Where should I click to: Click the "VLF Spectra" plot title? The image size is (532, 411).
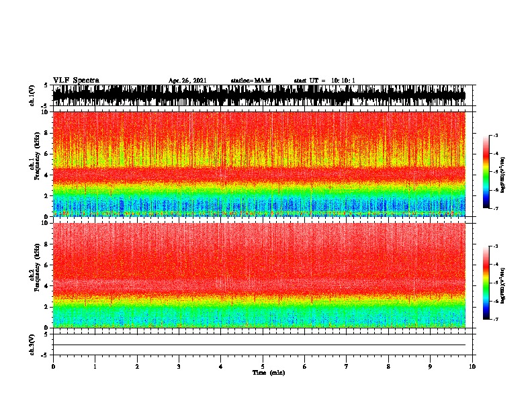[x=76, y=81]
